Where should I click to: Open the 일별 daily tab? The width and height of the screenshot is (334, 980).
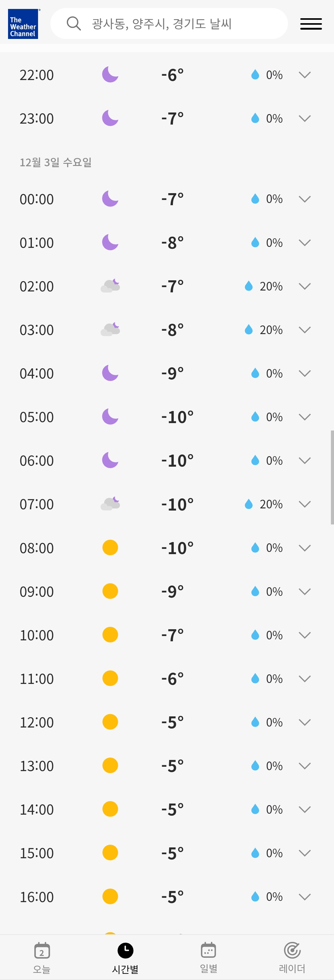click(208, 957)
